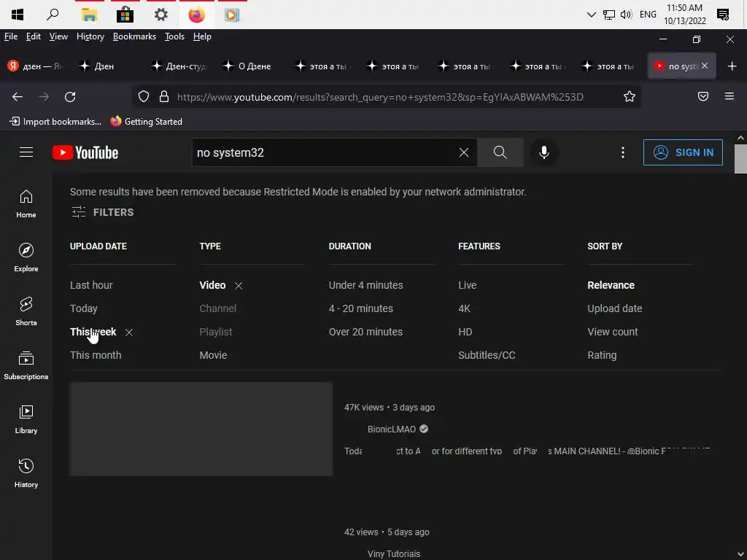Sort results by Rating
The height and width of the screenshot is (560, 747).
point(602,355)
